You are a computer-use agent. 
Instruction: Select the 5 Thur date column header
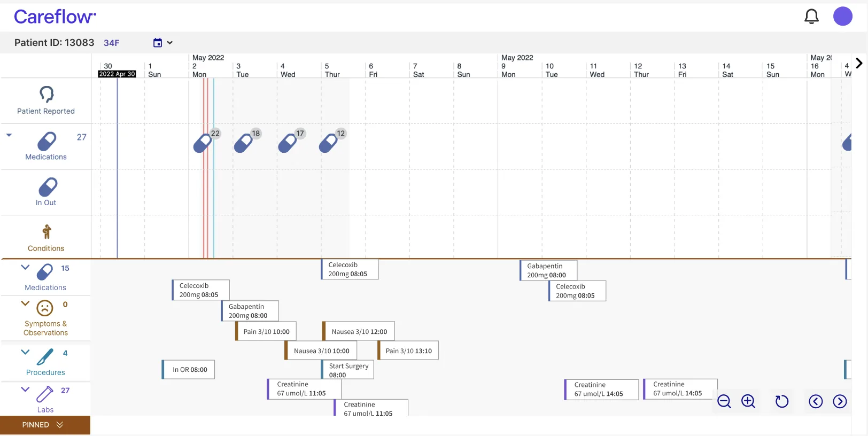pos(332,70)
